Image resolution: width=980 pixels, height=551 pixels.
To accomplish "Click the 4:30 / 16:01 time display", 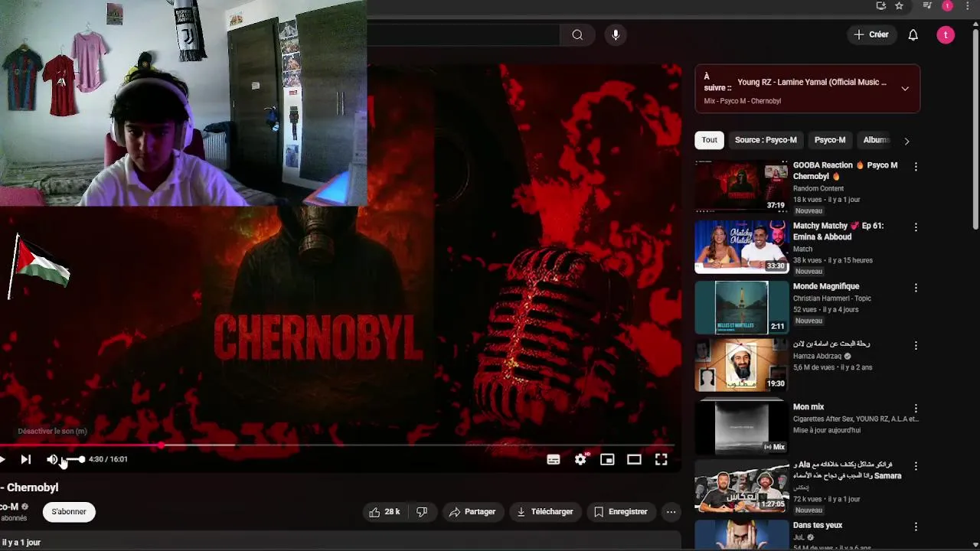I will (x=108, y=459).
